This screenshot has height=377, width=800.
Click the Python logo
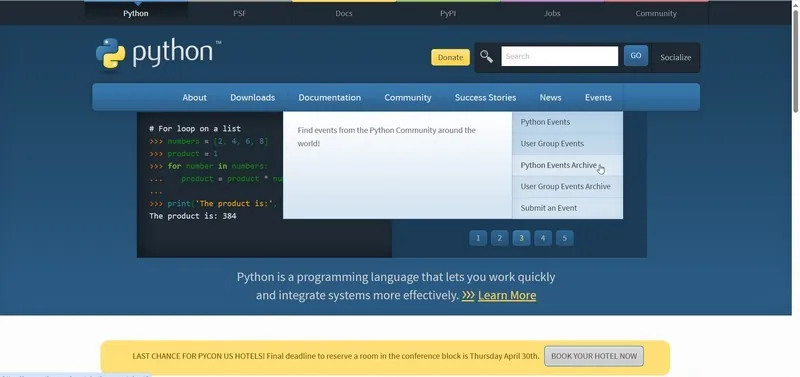(x=159, y=53)
